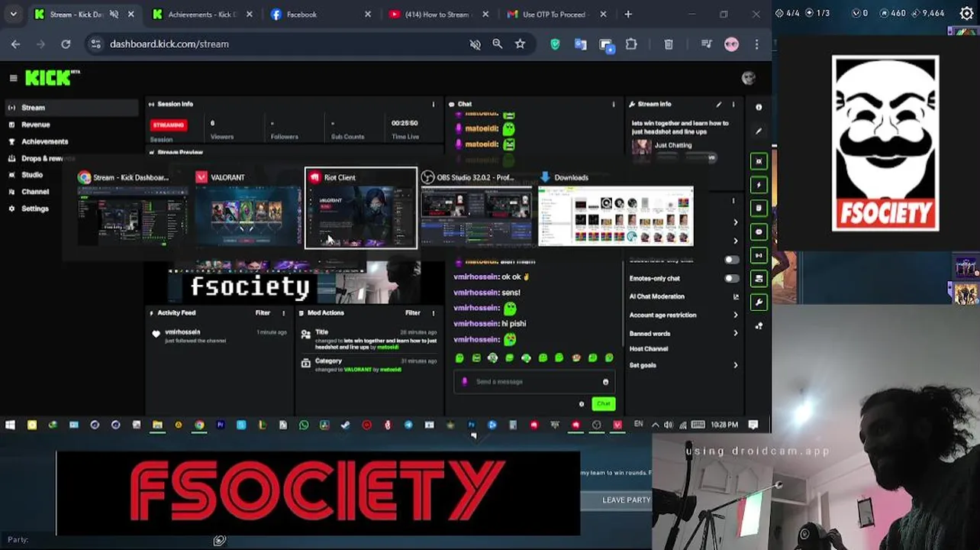This screenshot has height=550, width=980.
Task: Open Channel in the sidebar
Action: point(34,192)
